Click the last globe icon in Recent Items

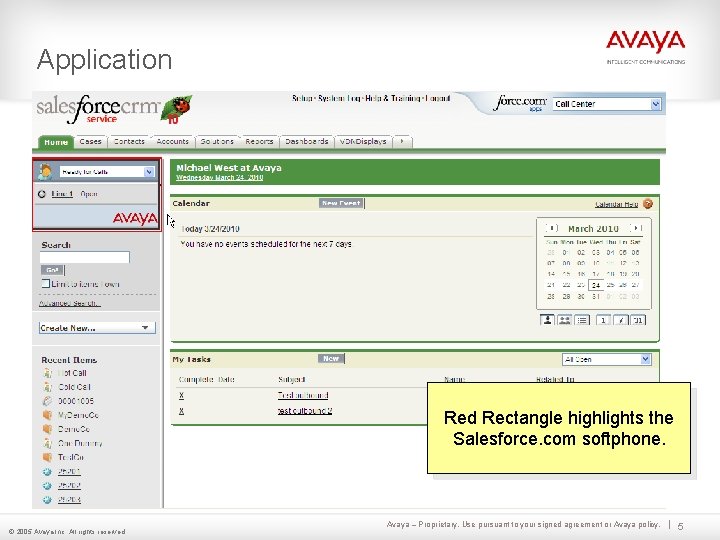47,500
